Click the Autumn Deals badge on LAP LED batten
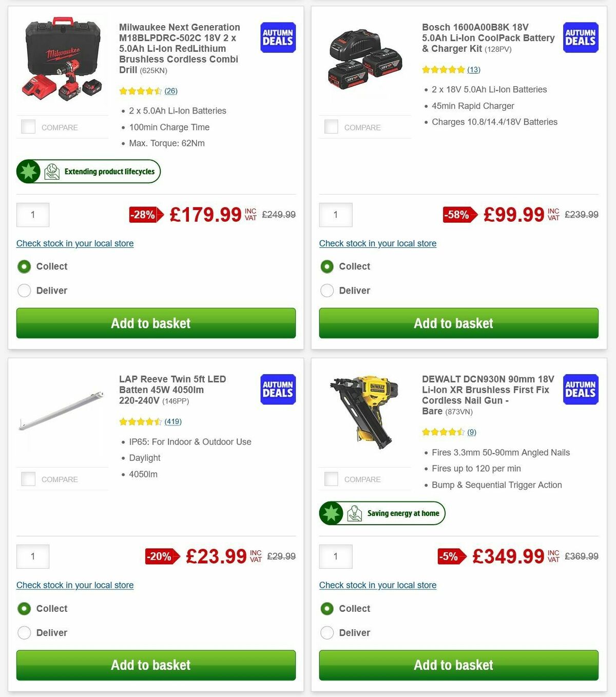 pyautogui.click(x=277, y=390)
